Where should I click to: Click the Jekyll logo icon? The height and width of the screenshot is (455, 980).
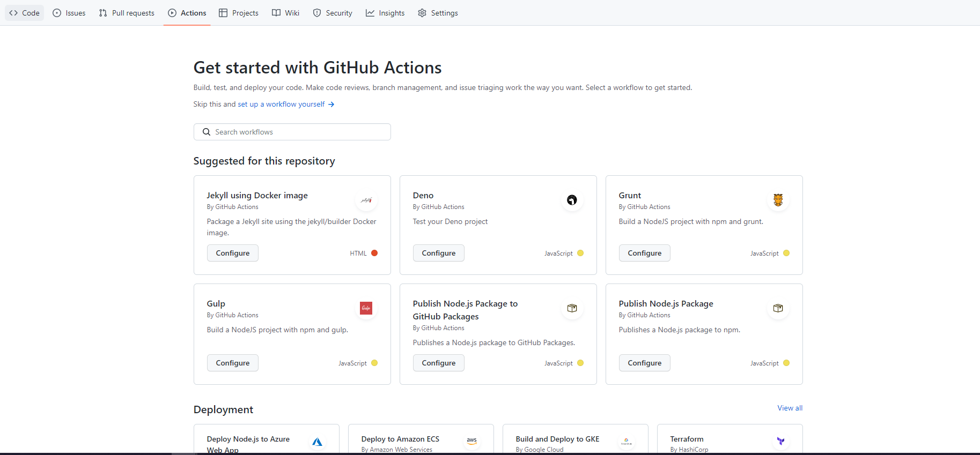[x=366, y=200]
